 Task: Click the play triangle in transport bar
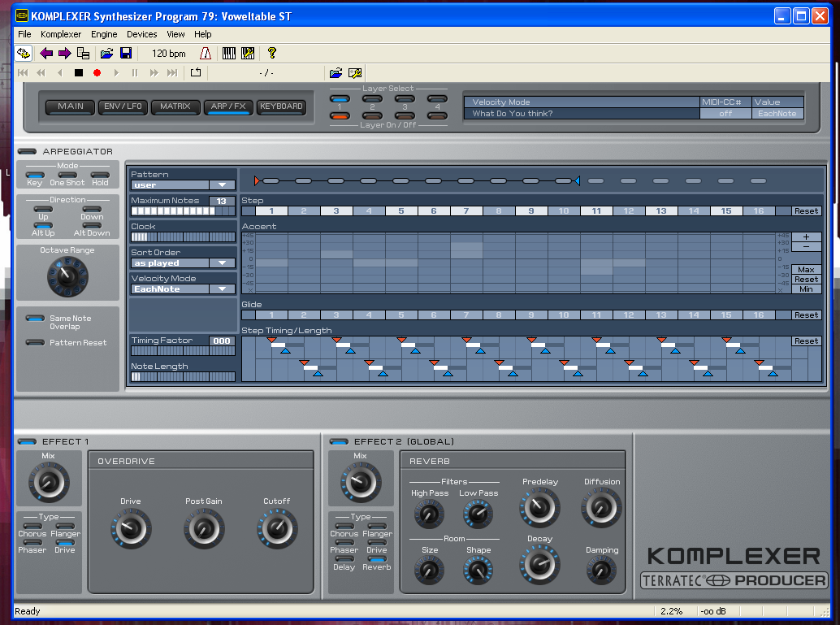(116, 73)
